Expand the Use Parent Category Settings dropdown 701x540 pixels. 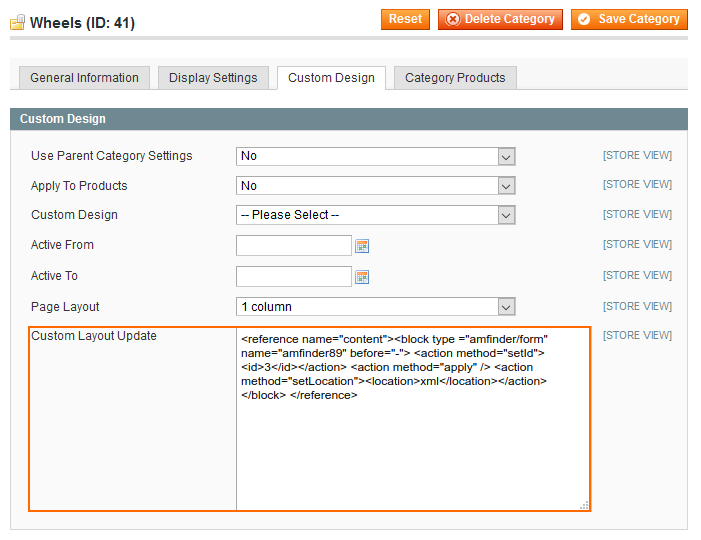coord(375,156)
